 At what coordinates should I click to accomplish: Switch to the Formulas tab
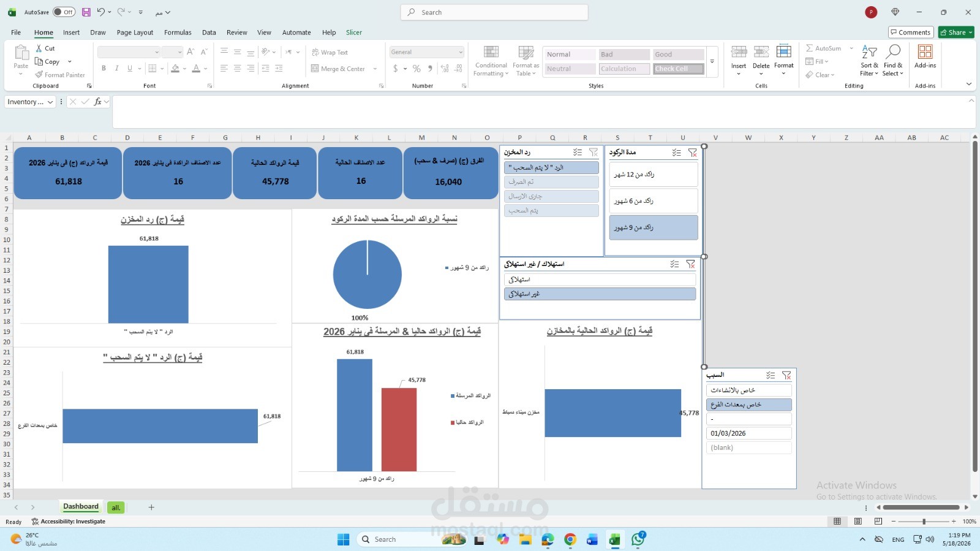tap(178, 32)
